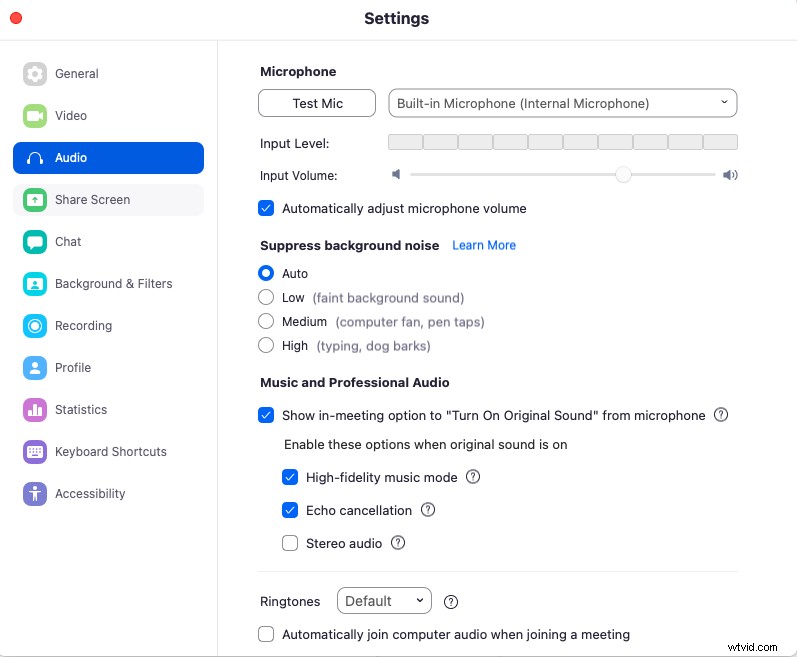Close the Settings window
The image size is (797, 657).
tap(16, 18)
